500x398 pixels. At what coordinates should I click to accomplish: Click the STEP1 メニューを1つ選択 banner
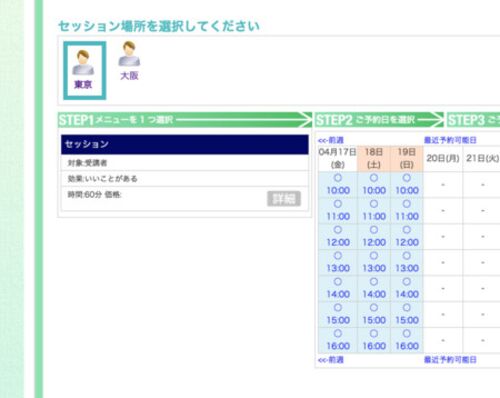point(185,120)
